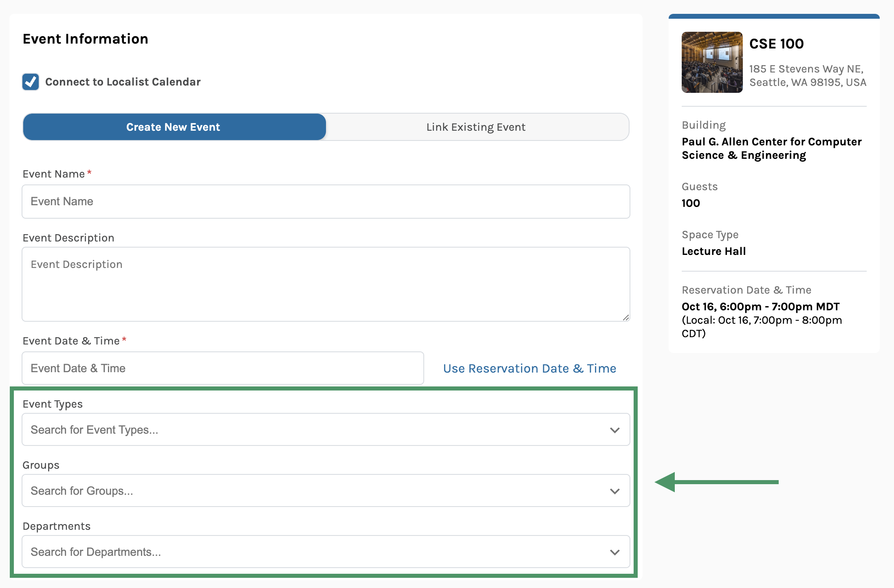Click Use Reservation Date & Time link
The width and height of the screenshot is (894, 588).
[529, 369]
